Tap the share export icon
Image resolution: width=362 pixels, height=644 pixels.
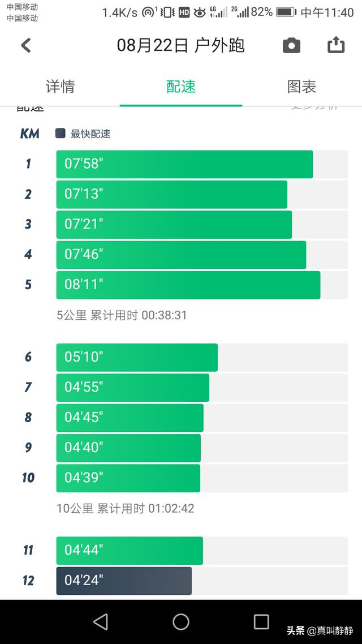pos(336,45)
